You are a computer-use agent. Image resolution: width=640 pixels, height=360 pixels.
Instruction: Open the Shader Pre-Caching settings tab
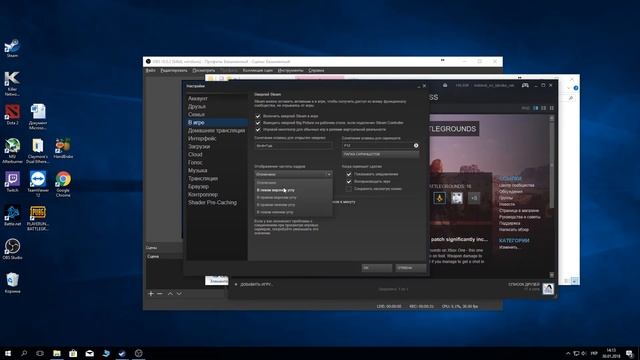(212, 202)
